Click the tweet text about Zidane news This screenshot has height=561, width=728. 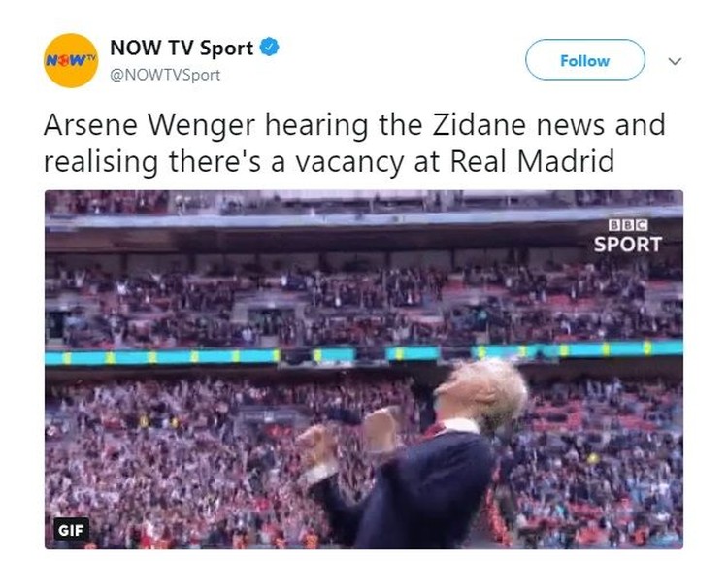[354, 143]
